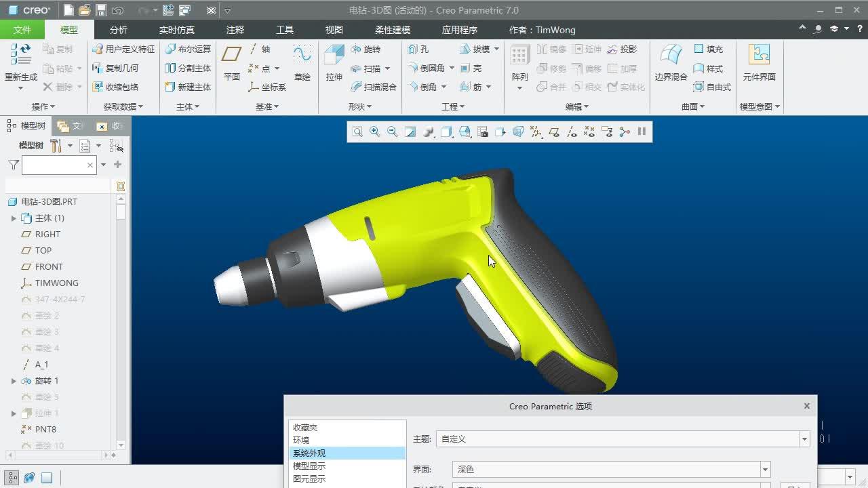Expand the 旋转 1 tree node
868x488 pixels.
14,381
